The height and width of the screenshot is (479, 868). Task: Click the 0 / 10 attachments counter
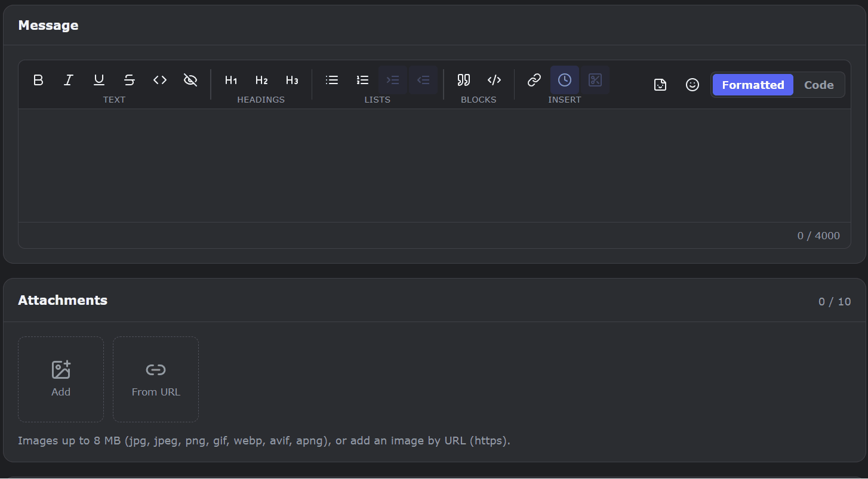pyautogui.click(x=835, y=302)
